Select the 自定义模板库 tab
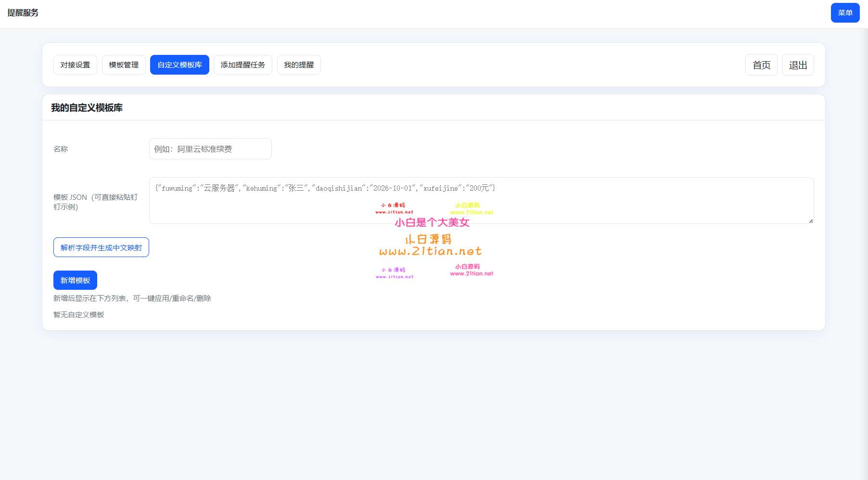The height and width of the screenshot is (480, 868). (179, 65)
